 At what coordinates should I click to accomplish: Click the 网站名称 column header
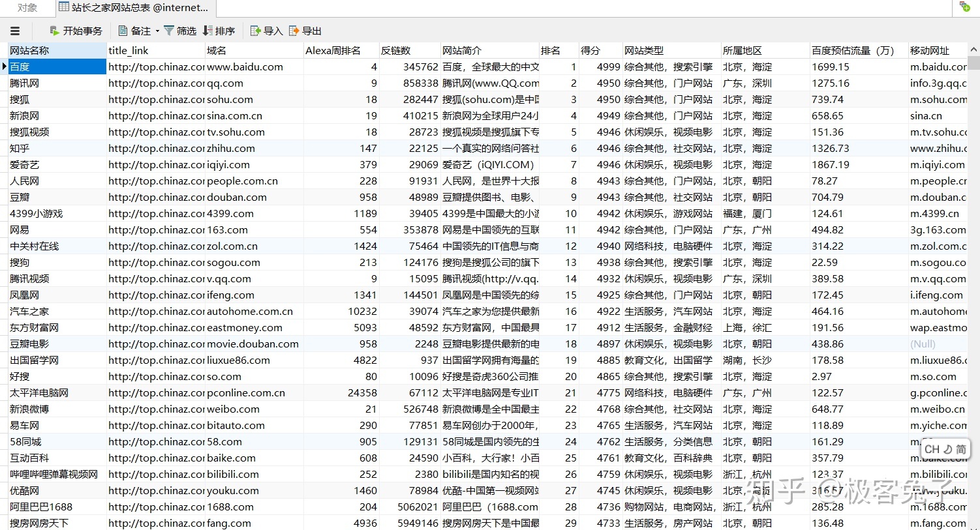(x=57, y=50)
